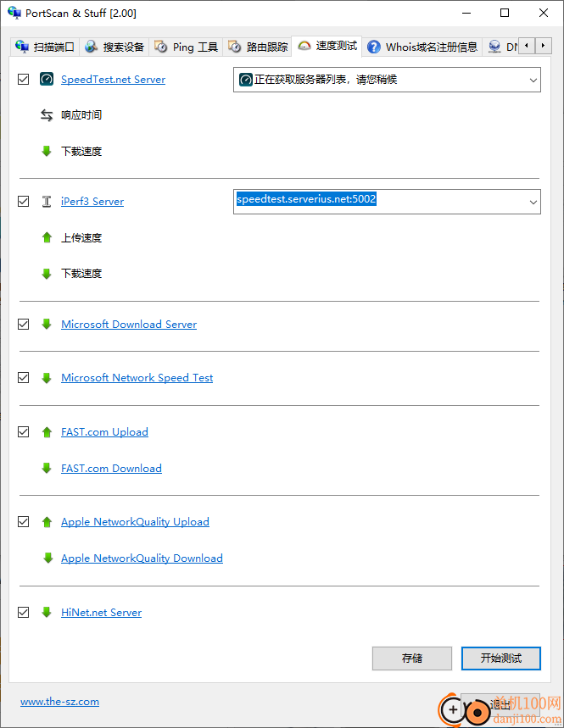
Task: Expand the iPerf3 server address dropdown
Action: [x=533, y=202]
